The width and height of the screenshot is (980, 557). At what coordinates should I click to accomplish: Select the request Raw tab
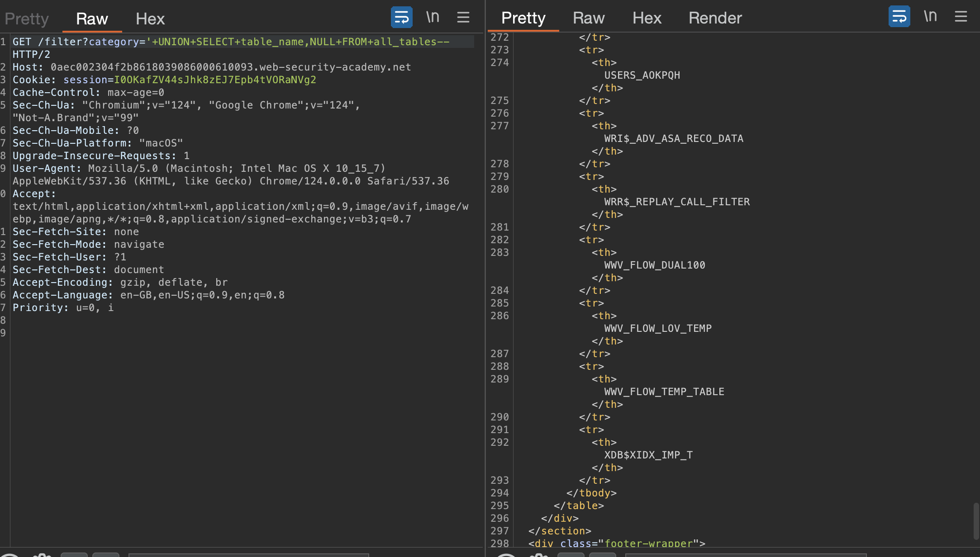pyautogui.click(x=92, y=19)
